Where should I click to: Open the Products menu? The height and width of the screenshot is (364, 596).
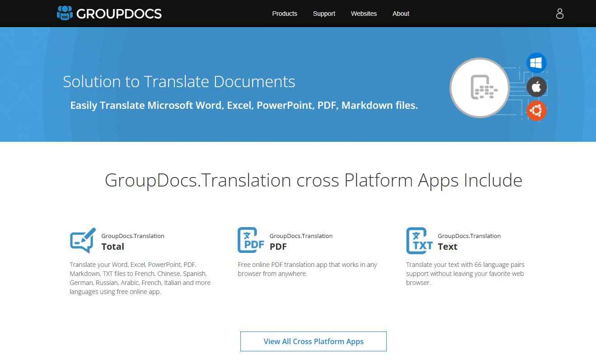pyautogui.click(x=285, y=14)
